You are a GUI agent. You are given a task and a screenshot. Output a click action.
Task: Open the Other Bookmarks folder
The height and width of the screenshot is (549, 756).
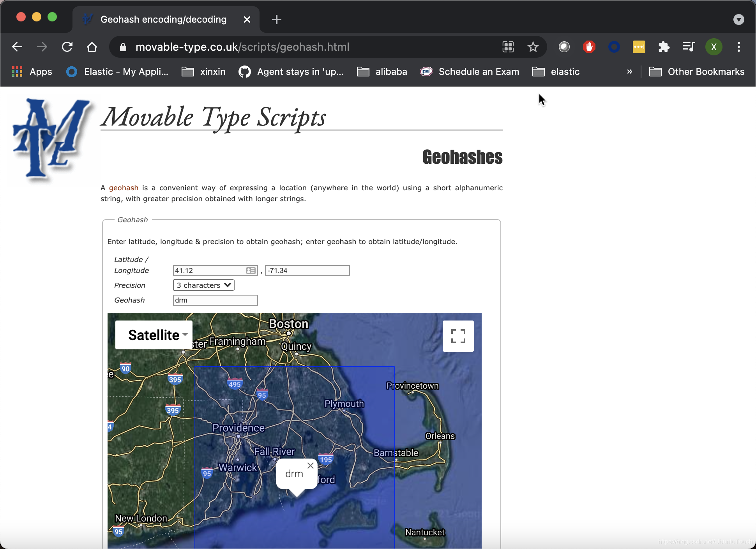point(697,72)
